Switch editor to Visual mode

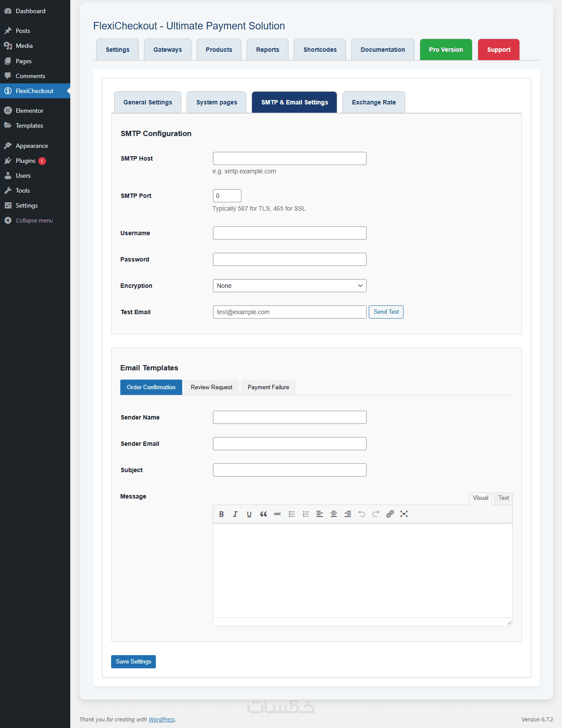480,498
